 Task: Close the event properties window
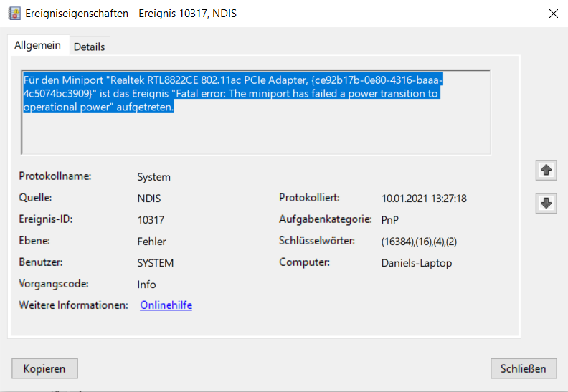[554, 13]
